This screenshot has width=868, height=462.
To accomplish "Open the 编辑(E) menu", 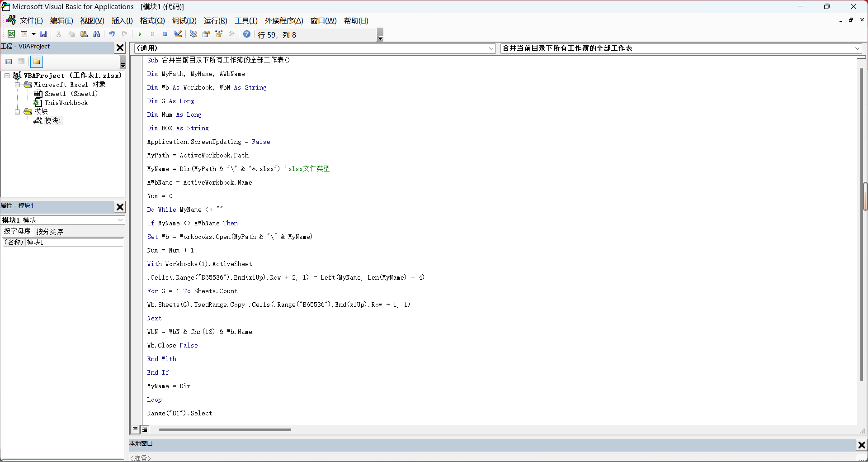I will [61, 21].
